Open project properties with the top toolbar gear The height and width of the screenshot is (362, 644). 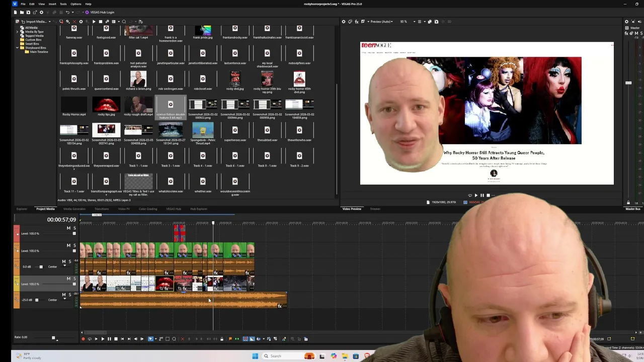(41, 12)
